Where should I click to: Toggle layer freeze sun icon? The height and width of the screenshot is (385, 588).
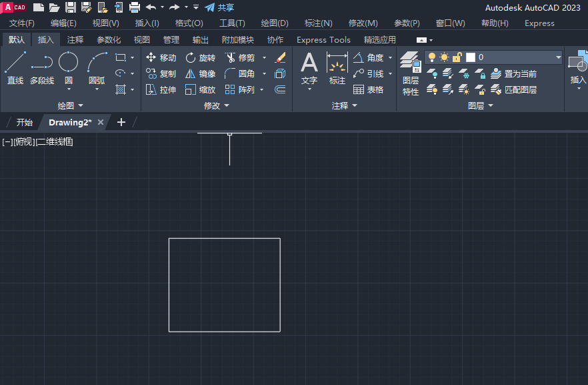pyautogui.click(x=444, y=57)
